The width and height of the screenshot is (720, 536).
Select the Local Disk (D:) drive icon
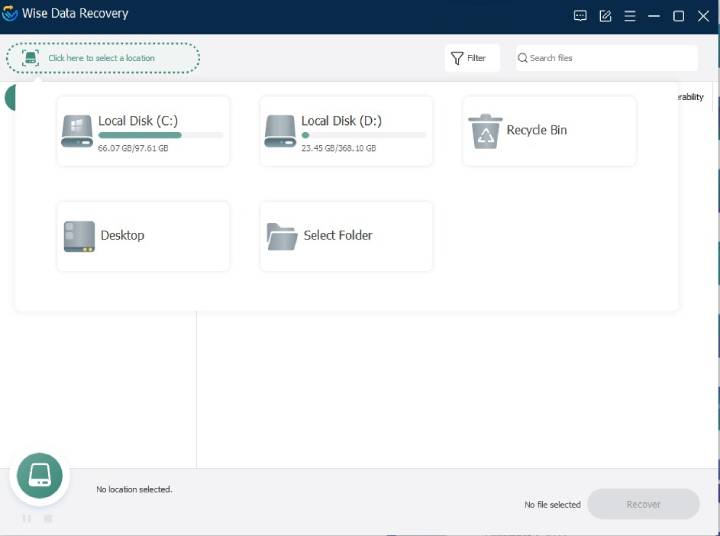pos(280,131)
